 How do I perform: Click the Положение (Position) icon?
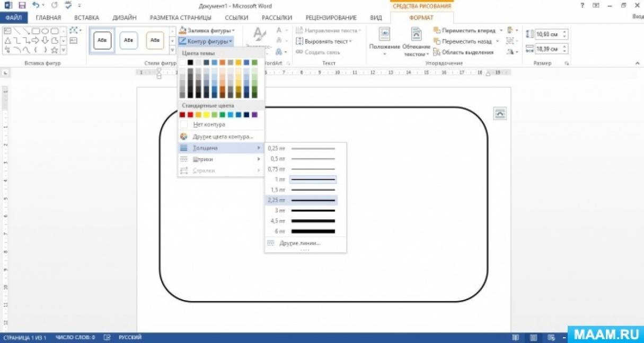[x=385, y=35]
